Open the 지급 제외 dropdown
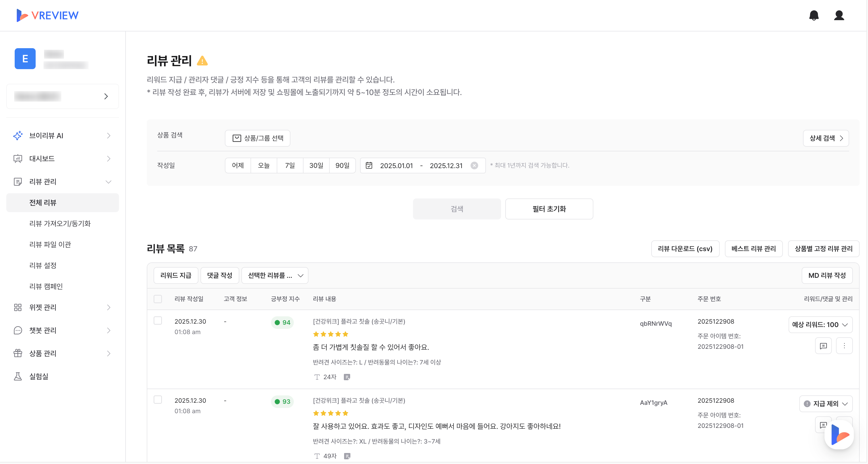Image resolution: width=868 pixels, height=464 pixels. [x=826, y=404]
